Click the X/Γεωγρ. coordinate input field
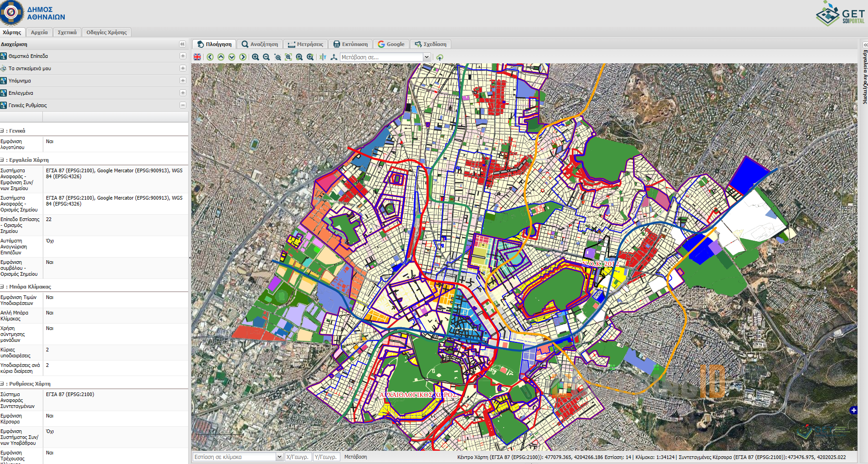Screen dimensions: 868x464 tap(298, 457)
